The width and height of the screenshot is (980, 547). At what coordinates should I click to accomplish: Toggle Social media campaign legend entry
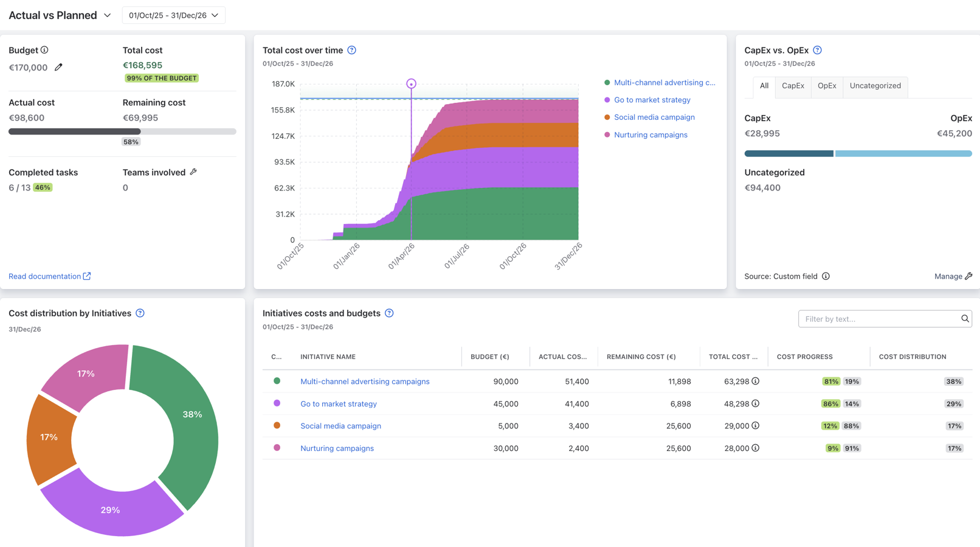pos(649,117)
